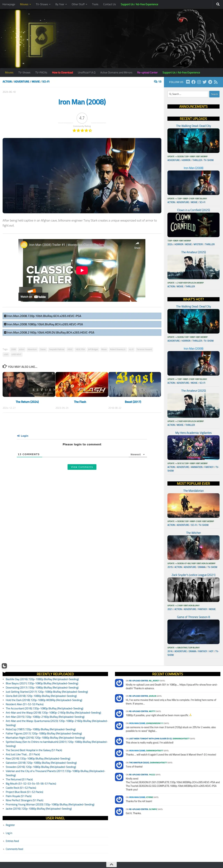223x868 pixels.
Task: Click the x265 HEVC tag
Action: (16, 354)
